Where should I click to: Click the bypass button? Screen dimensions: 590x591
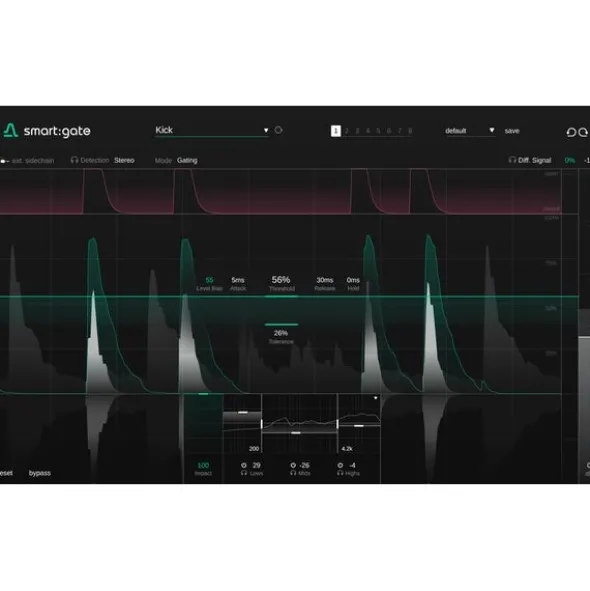[x=40, y=473]
